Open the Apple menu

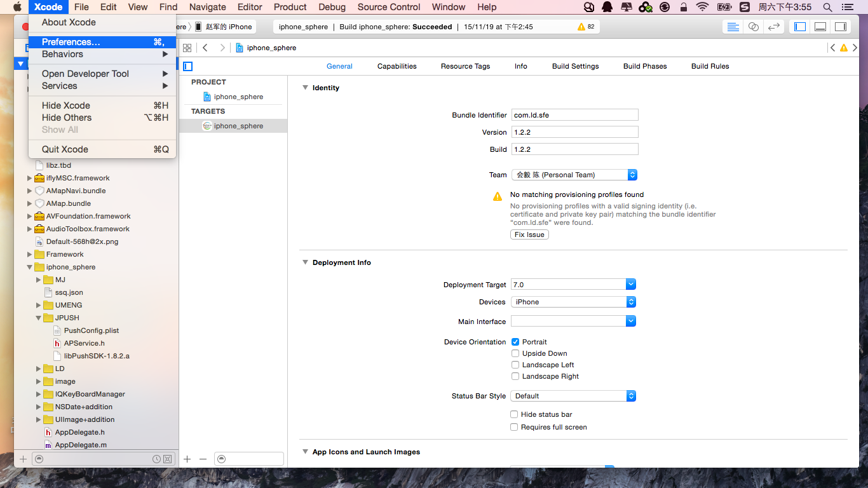point(17,7)
